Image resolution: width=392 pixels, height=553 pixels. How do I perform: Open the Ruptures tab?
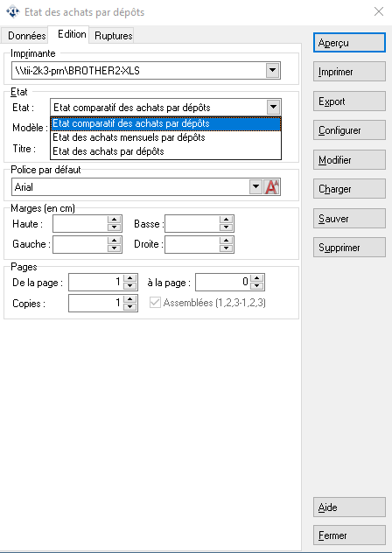(113, 36)
